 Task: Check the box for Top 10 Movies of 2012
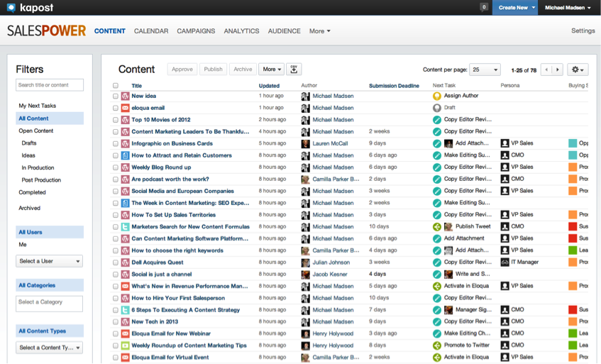[x=116, y=120]
